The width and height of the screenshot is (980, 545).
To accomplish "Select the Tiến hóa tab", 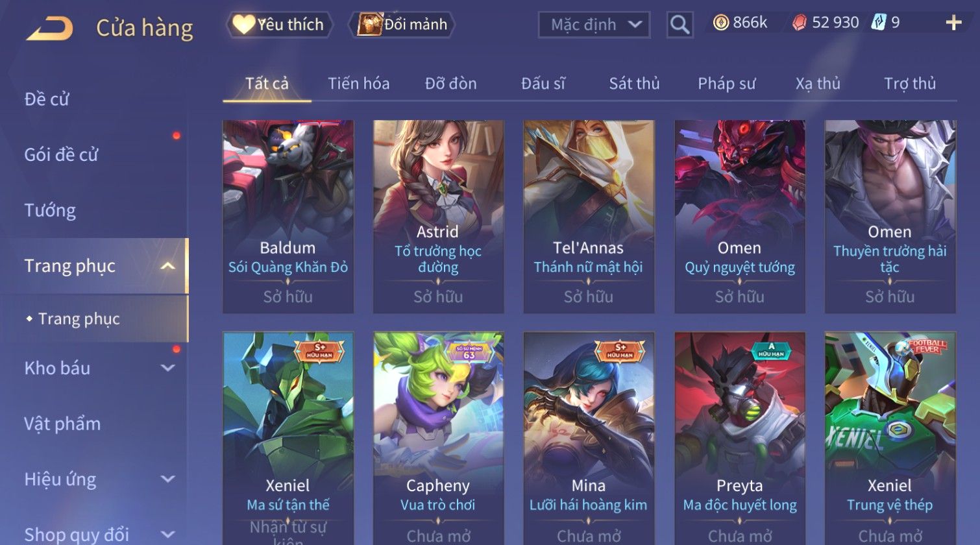I will [x=359, y=84].
